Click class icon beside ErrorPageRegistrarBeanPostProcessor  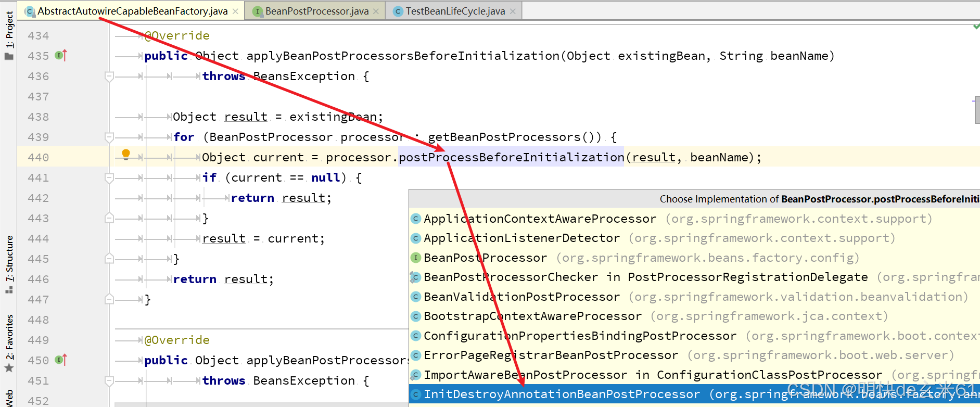tap(415, 355)
